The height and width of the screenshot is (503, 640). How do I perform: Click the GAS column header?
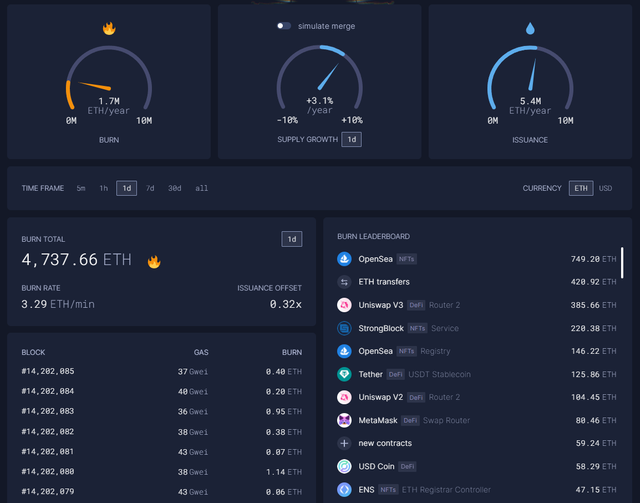(x=201, y=352)
